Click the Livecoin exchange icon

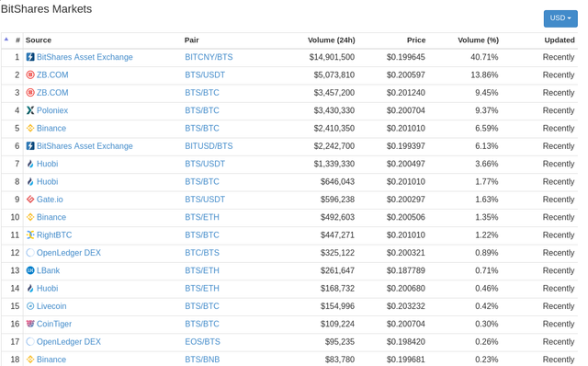tap(30, 306)
